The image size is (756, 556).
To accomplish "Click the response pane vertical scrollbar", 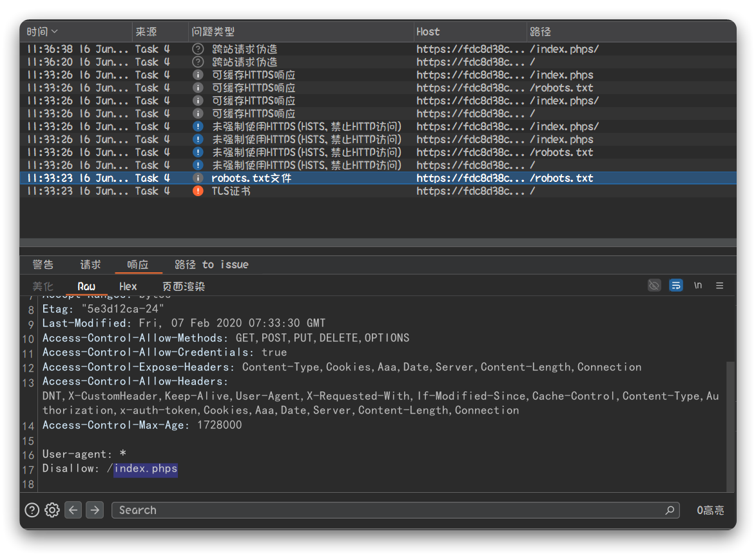I will 730,426.
